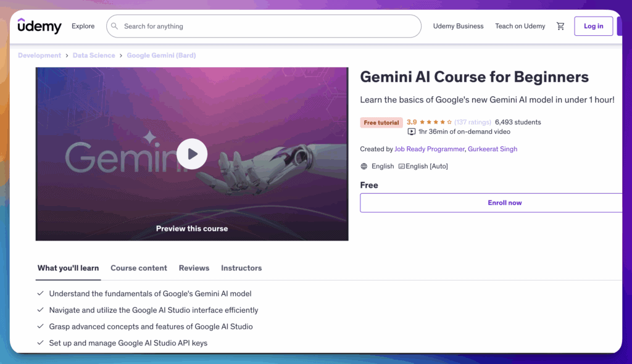Go to Data Science breadcrumb
This screenshot has width=632, height=364.
[94, 56]
